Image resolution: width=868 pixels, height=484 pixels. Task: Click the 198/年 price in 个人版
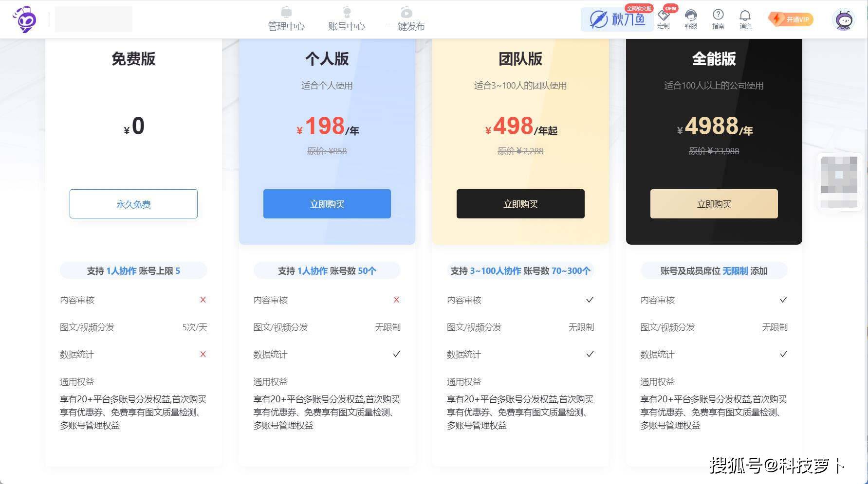328,126
